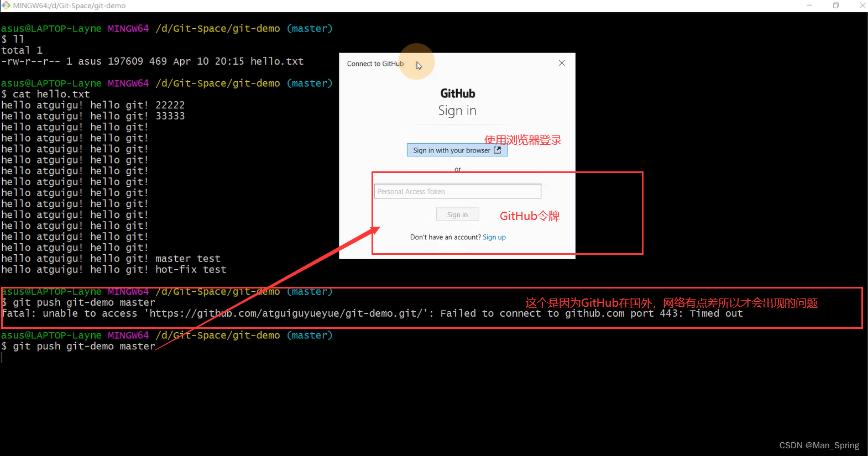868x456 pixels.
Task: Click the Sign in button under token field
Action: coord(457,214)
